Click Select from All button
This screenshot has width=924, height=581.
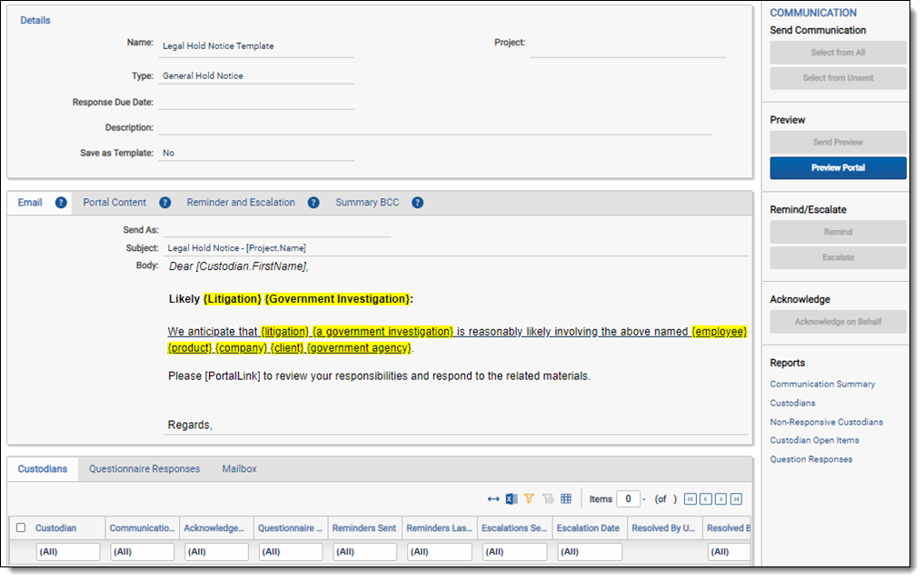pyautogui.click(x=838, y=53)
